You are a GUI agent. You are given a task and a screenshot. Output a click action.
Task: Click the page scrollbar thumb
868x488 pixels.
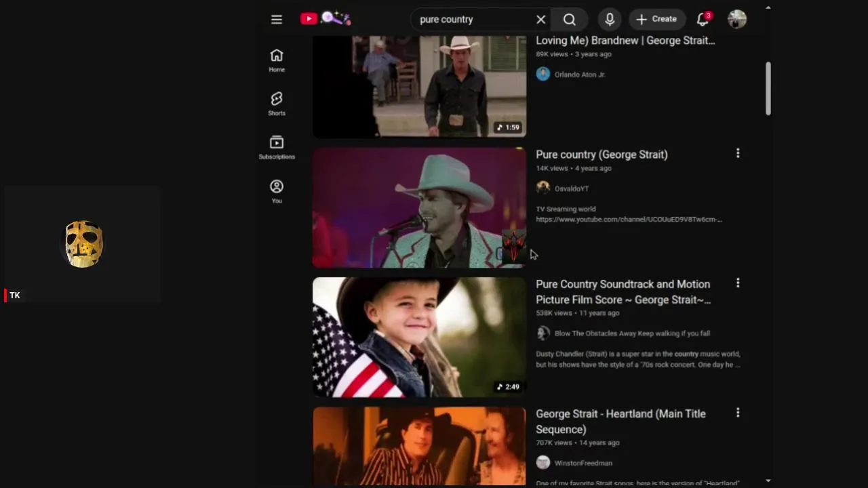coord(768,88)
